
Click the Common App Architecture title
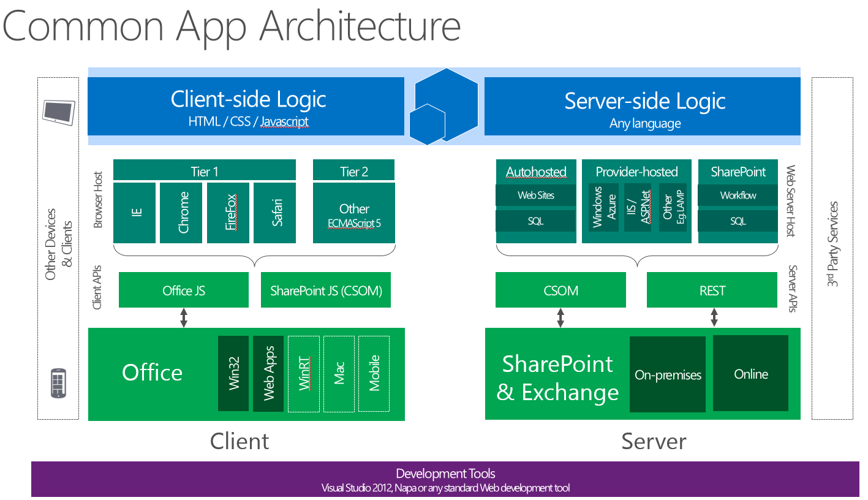[232, 26]
